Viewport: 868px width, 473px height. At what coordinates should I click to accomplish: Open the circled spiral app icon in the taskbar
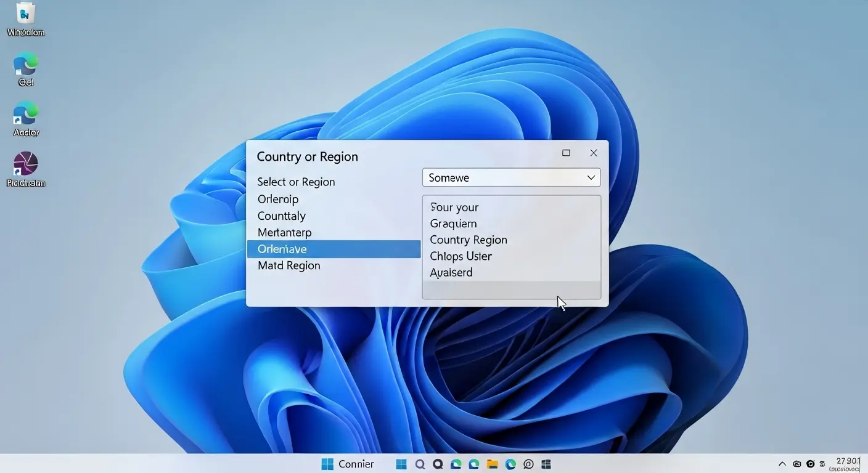pos(528,464)
